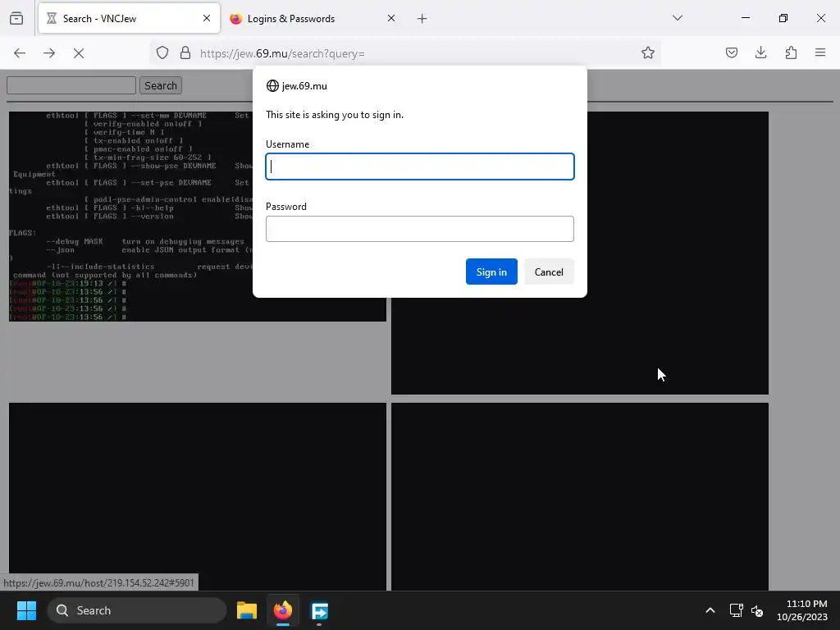840x630 pixels.
Task: Open File Explorer from taskbar
Action: point(247,610)
